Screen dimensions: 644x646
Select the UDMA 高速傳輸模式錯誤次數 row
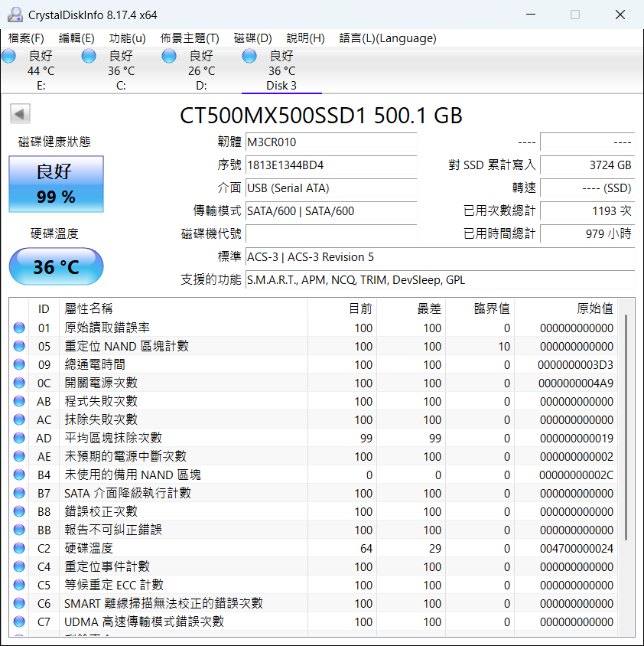[314, 622]
